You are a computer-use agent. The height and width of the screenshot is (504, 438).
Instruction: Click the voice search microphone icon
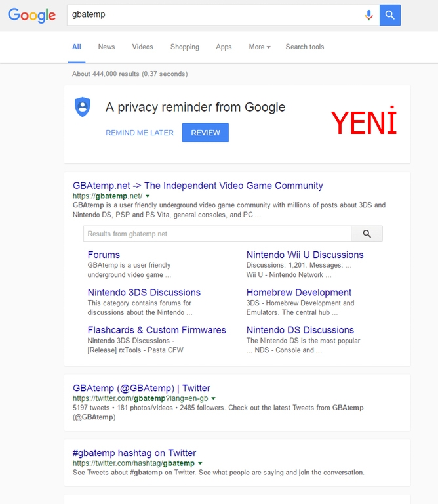point(369,15)
